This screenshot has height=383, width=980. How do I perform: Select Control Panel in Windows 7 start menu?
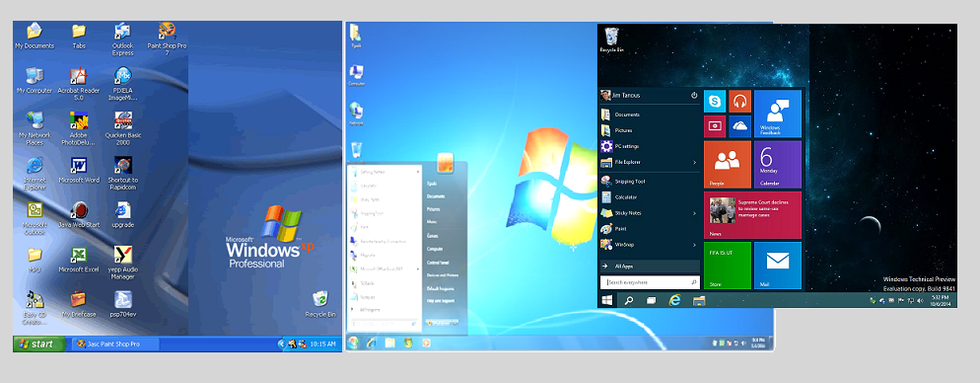coord(438,262)
